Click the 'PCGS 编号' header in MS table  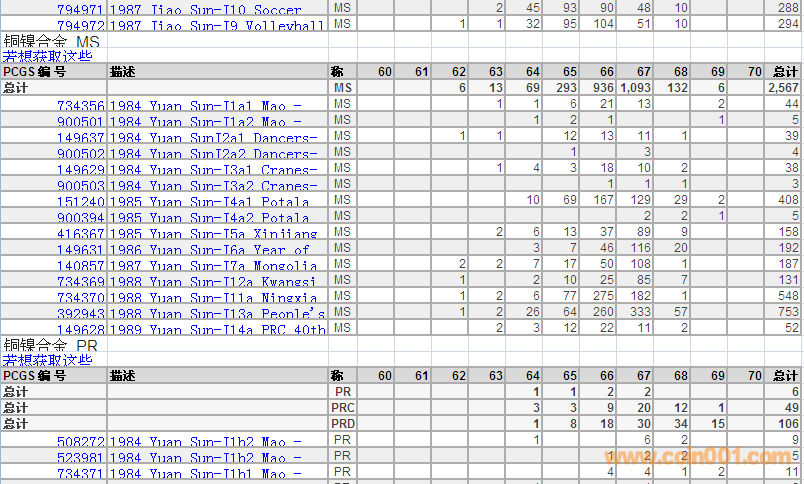click(x=34, y=72)
